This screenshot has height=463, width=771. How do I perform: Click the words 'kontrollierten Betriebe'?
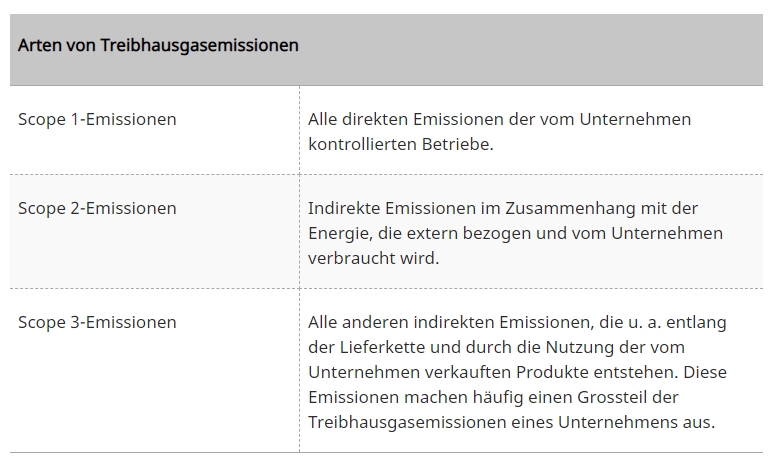[398, 144]
